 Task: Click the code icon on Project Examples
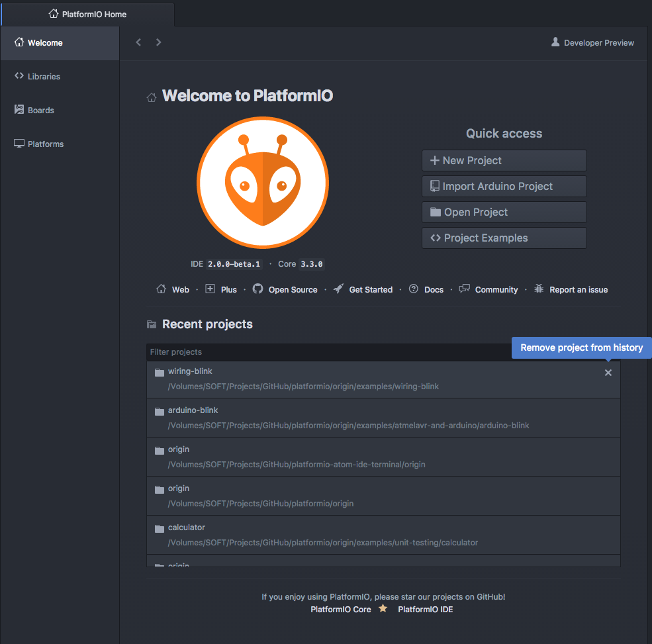point(436,238)
